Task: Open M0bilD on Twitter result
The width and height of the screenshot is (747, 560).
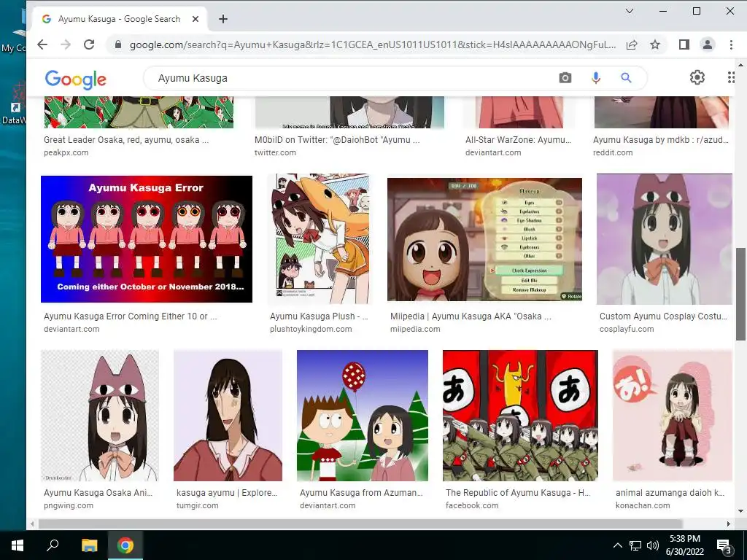Action: click(x=337, y=140)
